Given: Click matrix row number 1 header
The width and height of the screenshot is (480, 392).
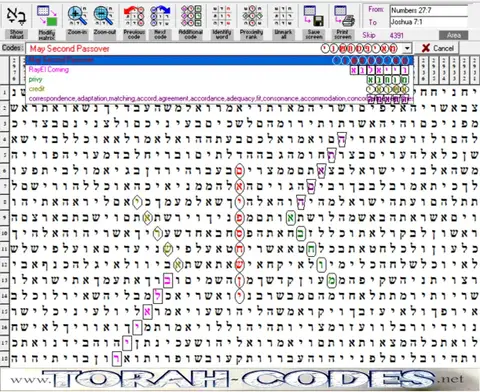Looking at the screenshot, I should pos(4,92).
